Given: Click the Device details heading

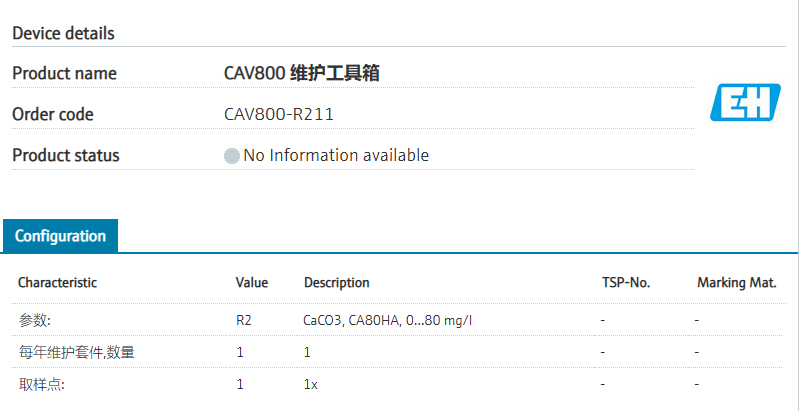Looking at the screenshot, I should pyautogui.click(x=63, y=33).
